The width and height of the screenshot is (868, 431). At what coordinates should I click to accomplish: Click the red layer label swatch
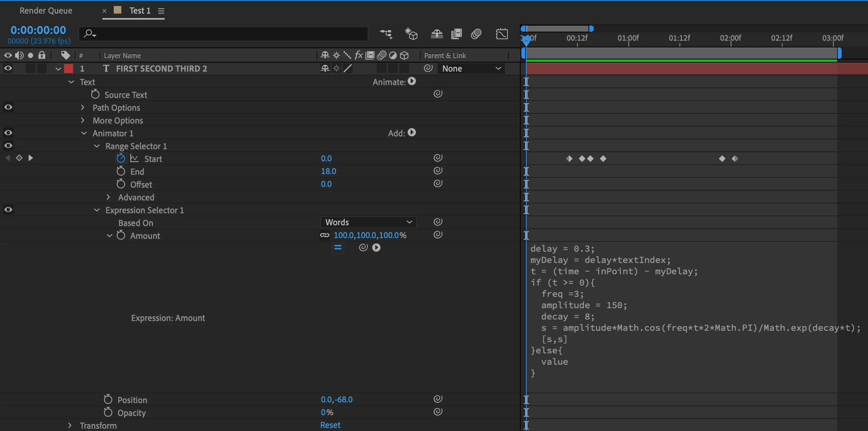[69, 69]
